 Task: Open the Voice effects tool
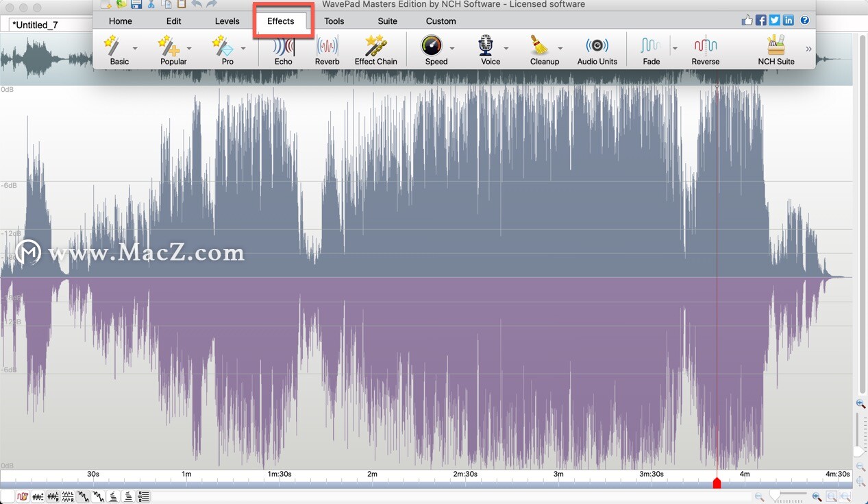click(490, 51)
